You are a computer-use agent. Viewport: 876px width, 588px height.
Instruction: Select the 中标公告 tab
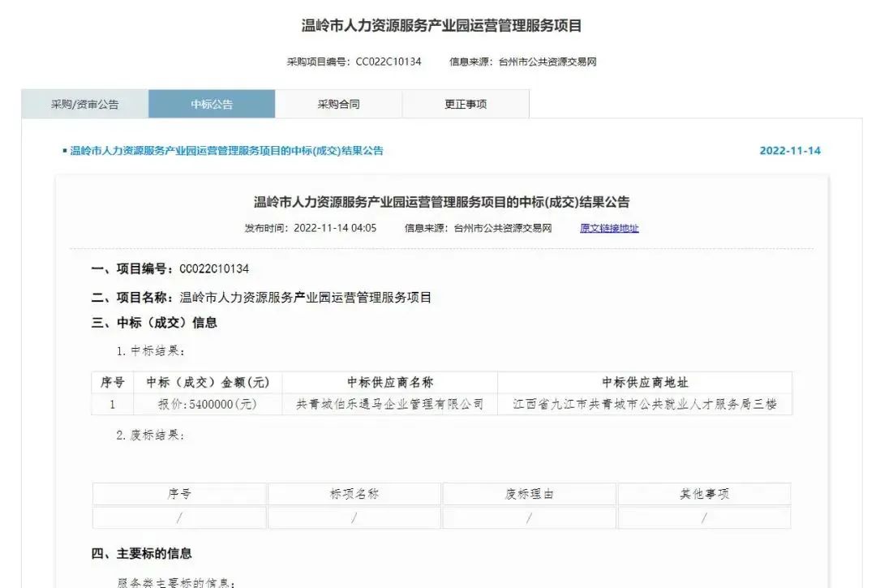pyautogui.click(x=212, y=104)
